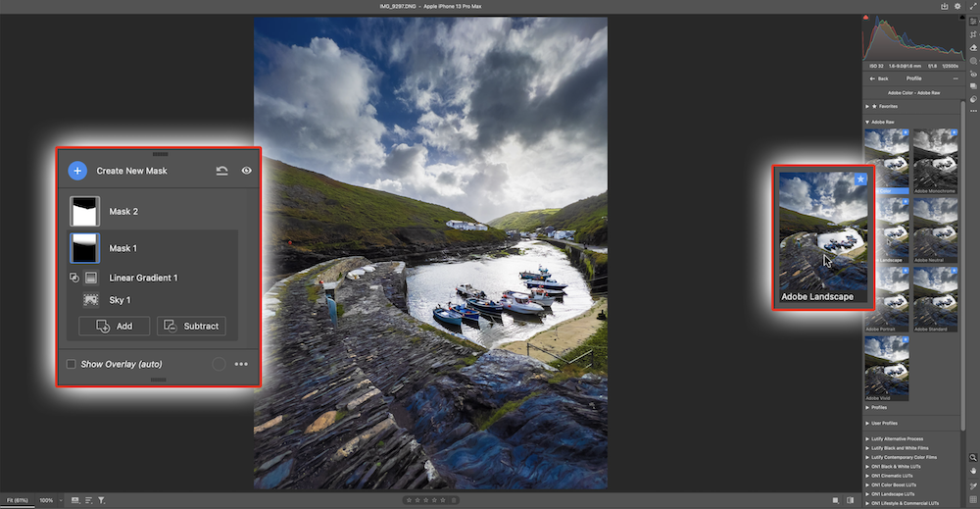Open more image settings ellipsis in right toolbar
Image resolution: width=980 pixels, height=509 pixels.
973,111
